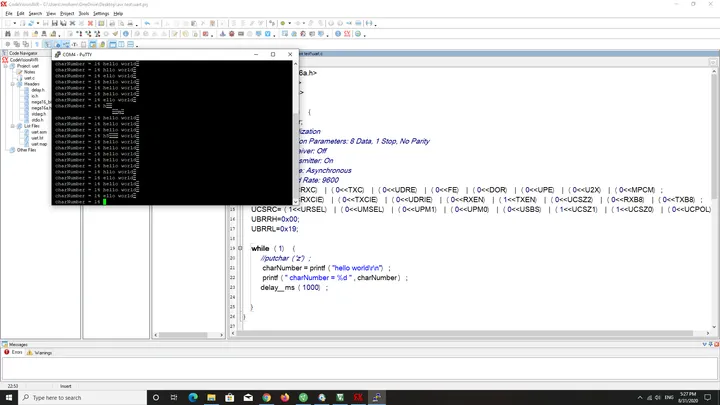This screenshot has height=405, width=720.
Task: Click the PuTTY terminal scrollbar
Action: coord(296,132)
